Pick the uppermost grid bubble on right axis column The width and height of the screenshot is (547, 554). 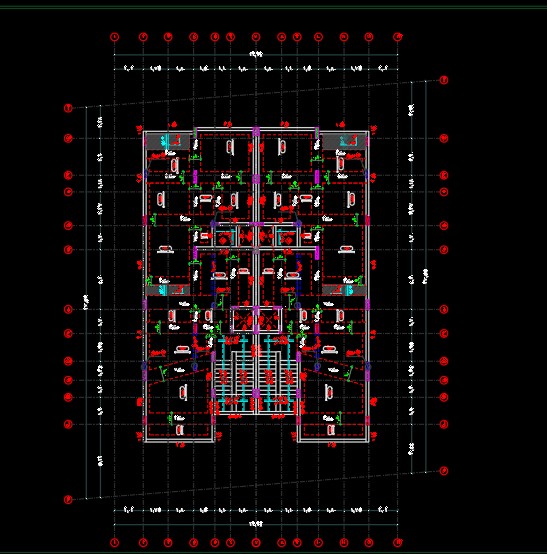click(x=444, y=80)
